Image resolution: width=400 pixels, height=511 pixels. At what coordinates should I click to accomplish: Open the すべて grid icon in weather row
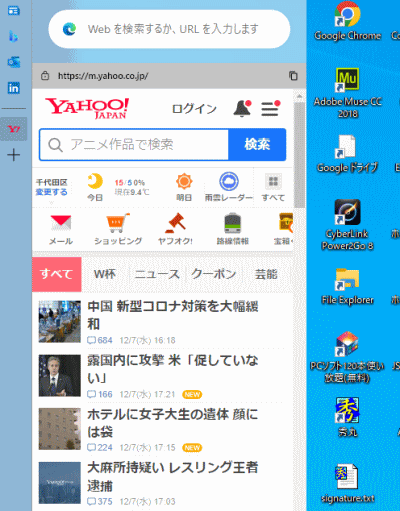[x=273, y=182]
